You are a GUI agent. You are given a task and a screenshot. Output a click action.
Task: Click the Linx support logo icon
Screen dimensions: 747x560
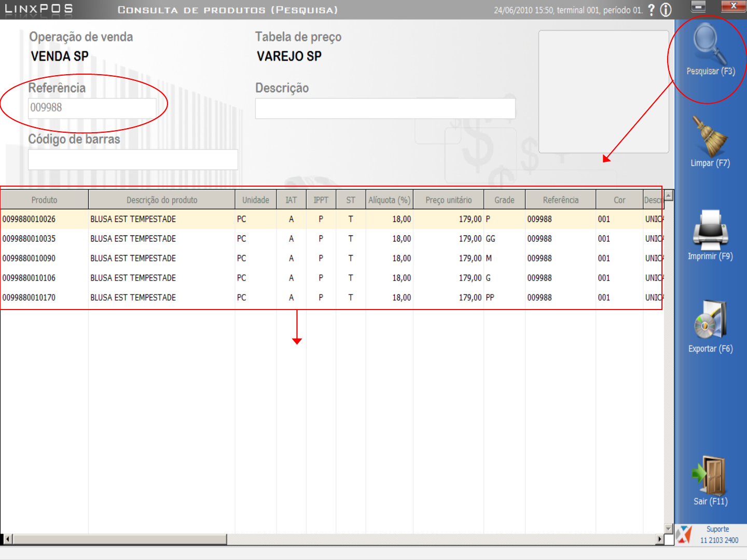[x=684, y=535]
